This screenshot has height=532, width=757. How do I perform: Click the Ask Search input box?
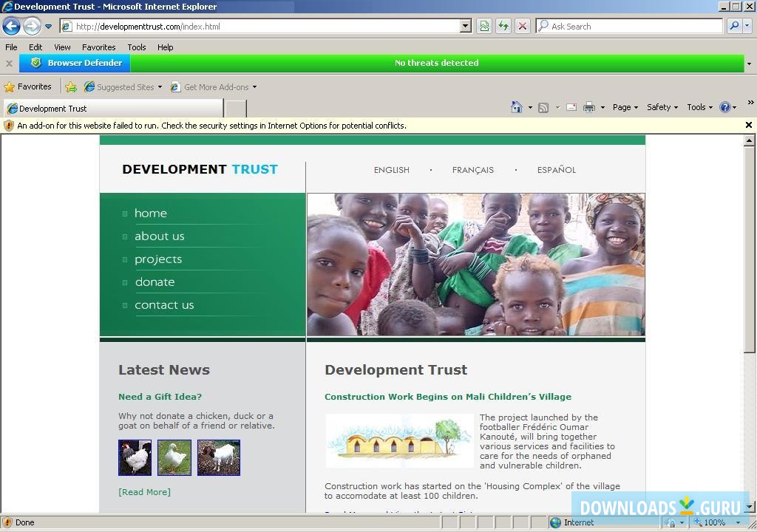629,27
